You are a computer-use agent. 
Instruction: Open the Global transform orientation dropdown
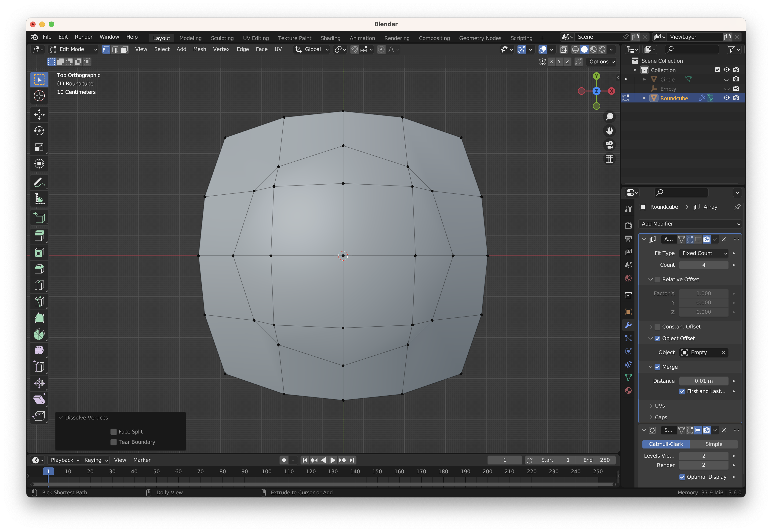(x=312, y=49)
